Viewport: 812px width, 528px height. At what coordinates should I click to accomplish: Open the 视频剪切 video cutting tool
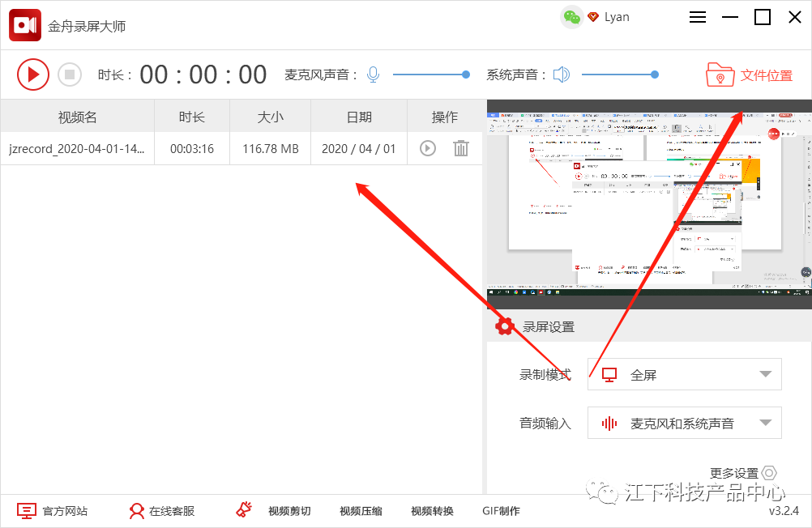[x=289, y=511]
